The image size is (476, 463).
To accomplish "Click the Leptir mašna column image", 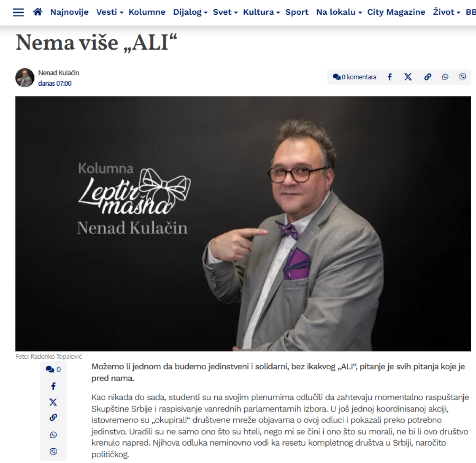I will (243, 224).
